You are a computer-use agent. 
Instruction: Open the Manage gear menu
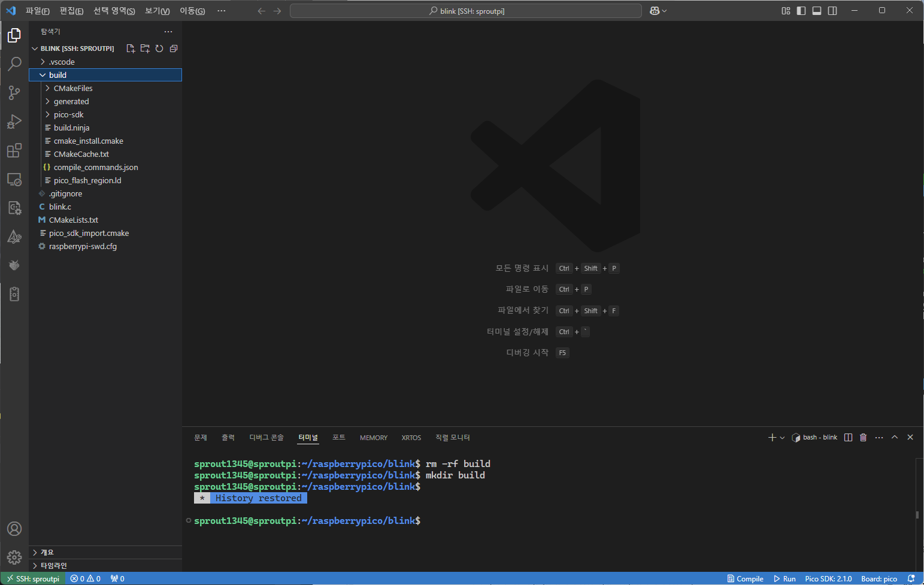click(x=14, y=557)
